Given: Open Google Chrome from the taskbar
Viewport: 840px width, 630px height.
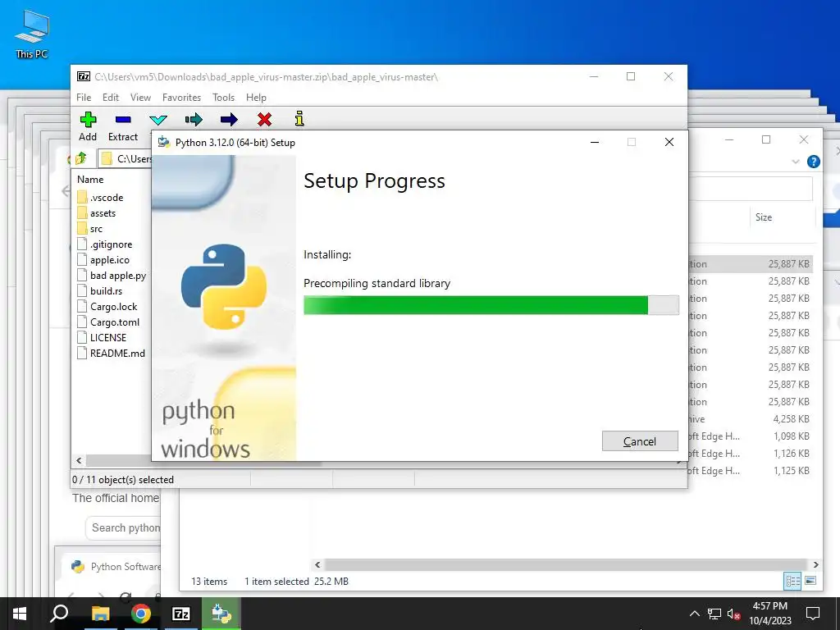Looking at the screenshot, I should [x=141, y=614].
